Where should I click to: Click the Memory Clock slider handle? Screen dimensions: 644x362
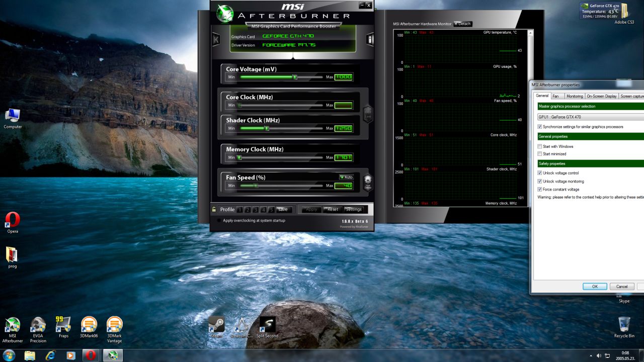coord(240,157)
